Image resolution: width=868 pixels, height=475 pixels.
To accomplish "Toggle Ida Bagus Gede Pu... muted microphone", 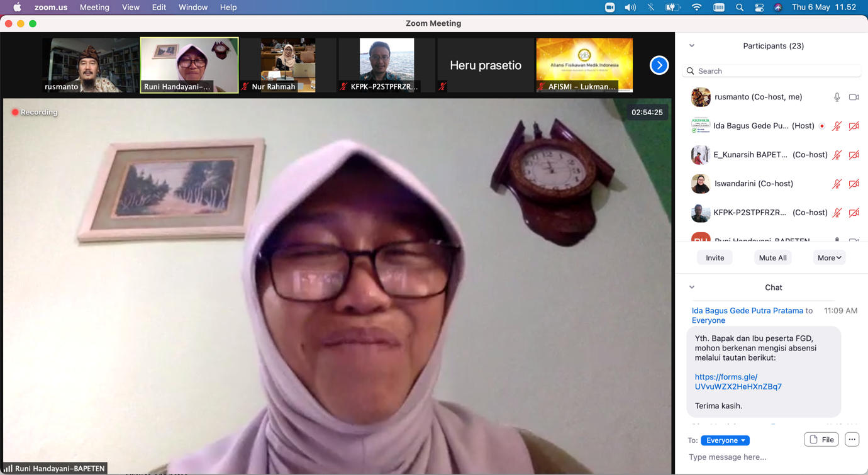I will point(837,126).
